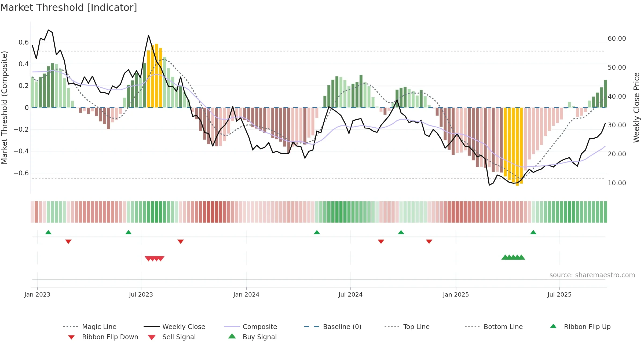This screenshot has height=362, width=644.
Task: Toggle the Buy Signal legend entry
Action: tap(252, 337)
